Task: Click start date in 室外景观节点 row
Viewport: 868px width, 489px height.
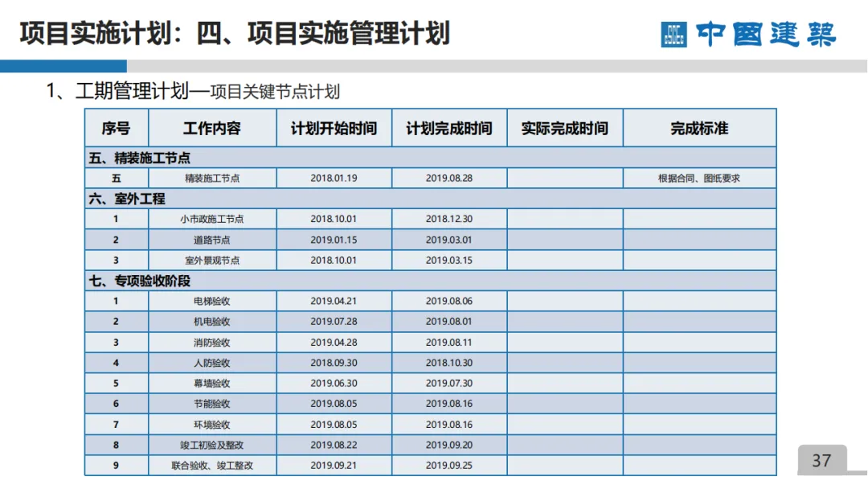Action: tap(334, 261)
